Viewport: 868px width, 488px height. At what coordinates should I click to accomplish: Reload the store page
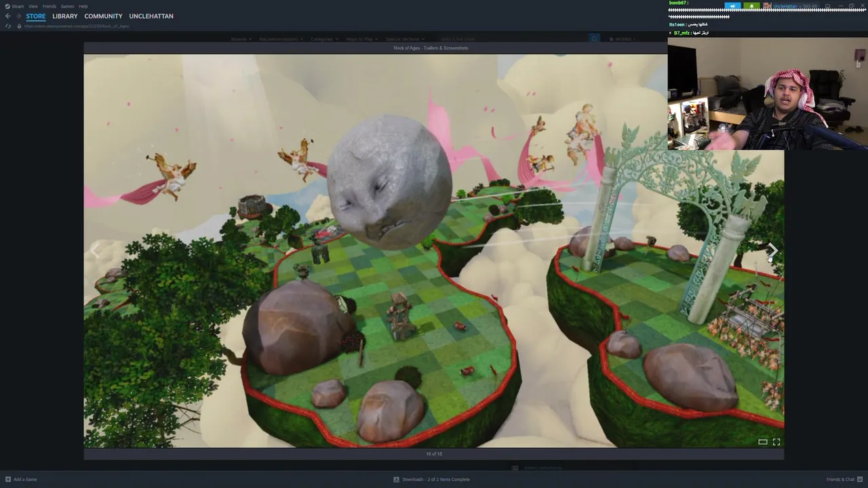point(8,26)
